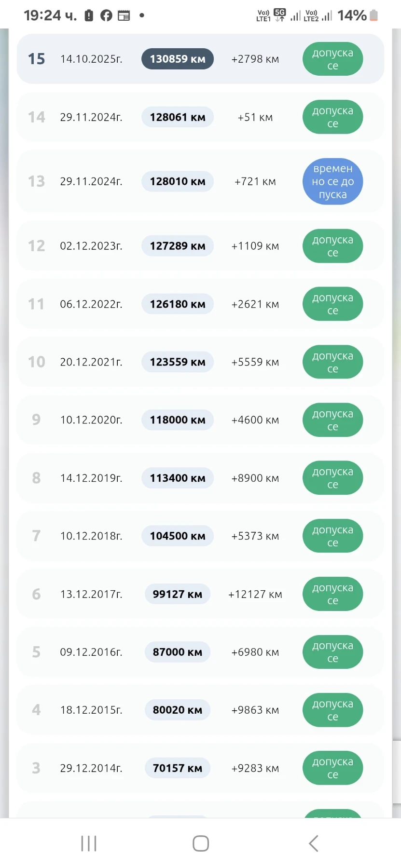This screenshot has height=868, width=401.
Task: Select the 99127 км mileage pill
Action: point(178,594)
